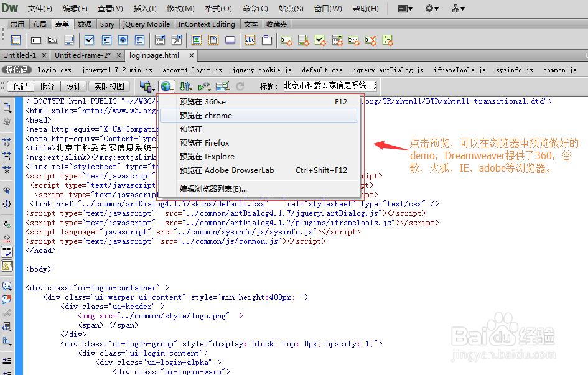The image size is (588, 375).
Task: Toggle 实时视图 live view
Action: 109,86
